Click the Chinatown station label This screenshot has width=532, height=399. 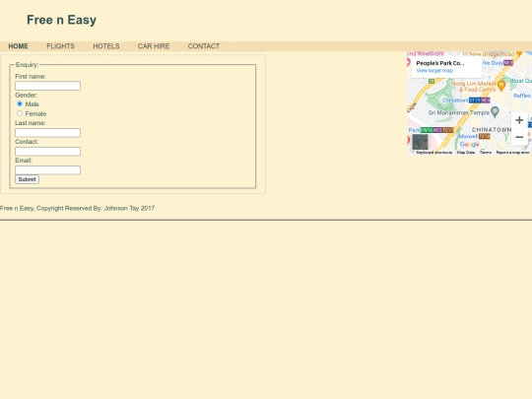pyautogui.click(x=455, y=100)
